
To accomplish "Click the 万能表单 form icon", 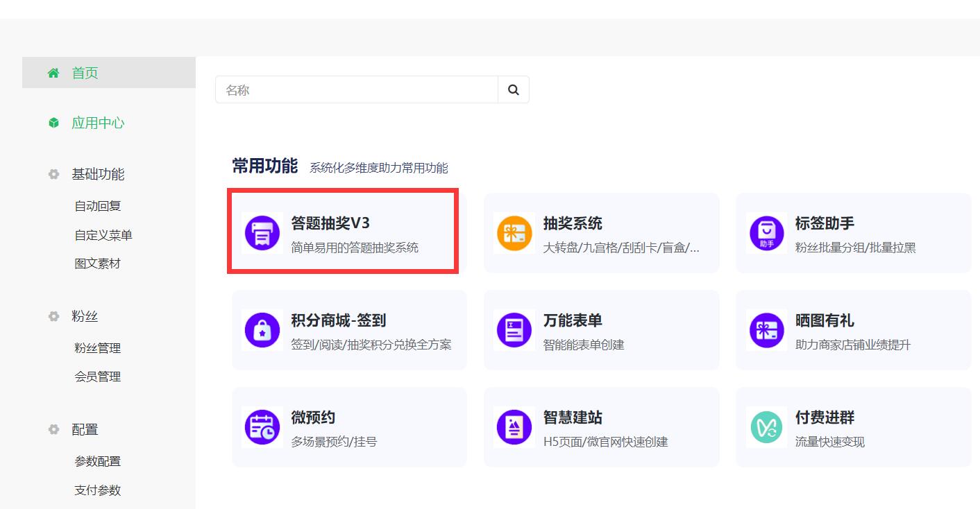I will point(514,330).
